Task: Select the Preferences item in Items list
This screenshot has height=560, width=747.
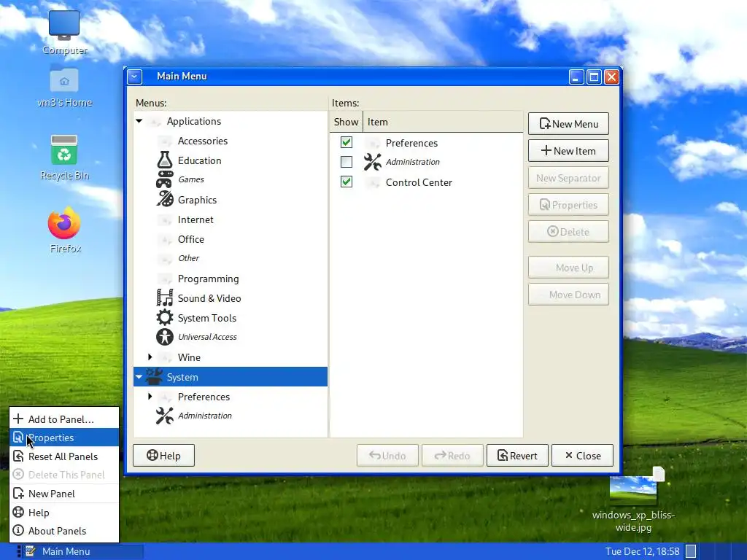Action: point(426,143)
